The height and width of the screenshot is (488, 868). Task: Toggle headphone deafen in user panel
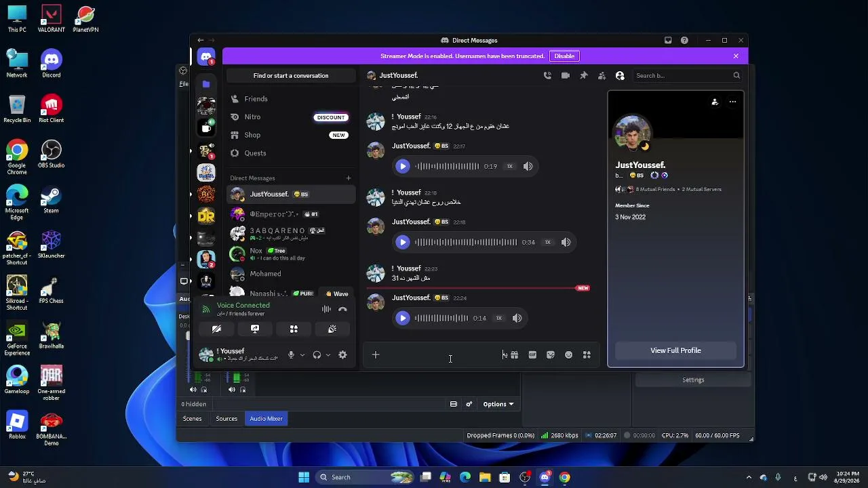click(317, 354)
